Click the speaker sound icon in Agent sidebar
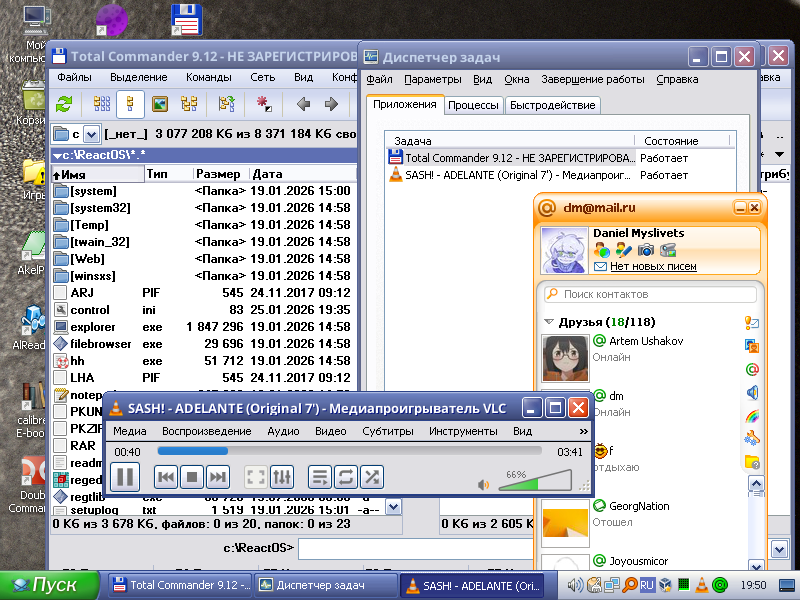This screenshot has width=800, height=600. [752, 392]
